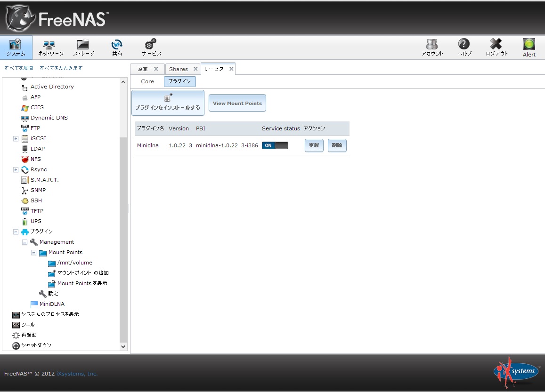Toggle Minidlna service status switch
This screenshot has height=392, width=545.
click(x=275, y=145)
